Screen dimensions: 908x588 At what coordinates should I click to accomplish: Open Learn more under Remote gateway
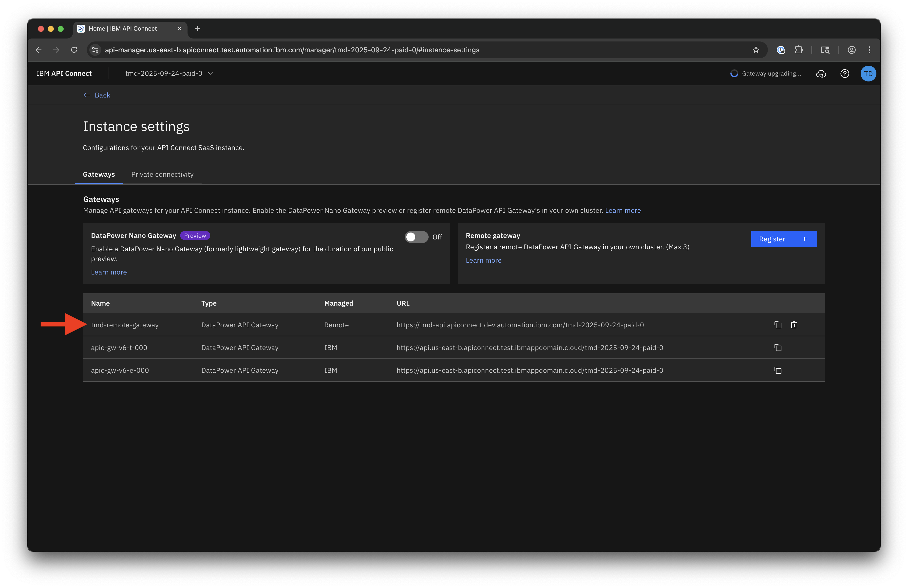[483, 260]
